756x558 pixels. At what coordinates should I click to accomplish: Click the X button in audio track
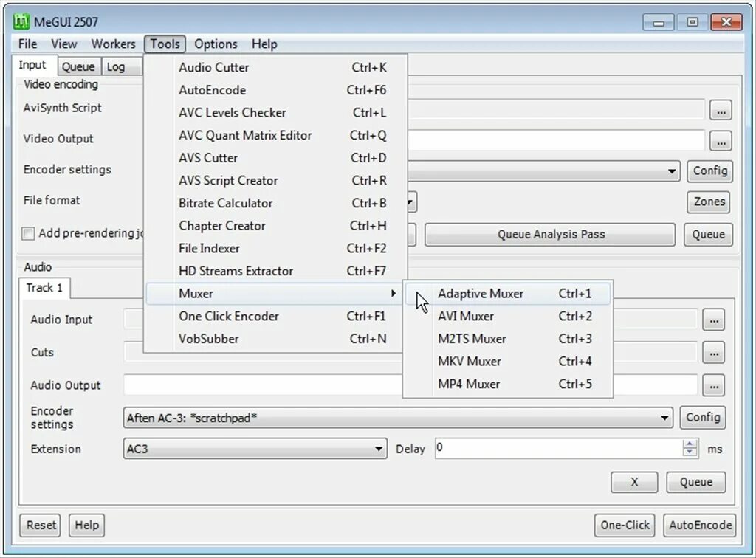coord(634,483)
